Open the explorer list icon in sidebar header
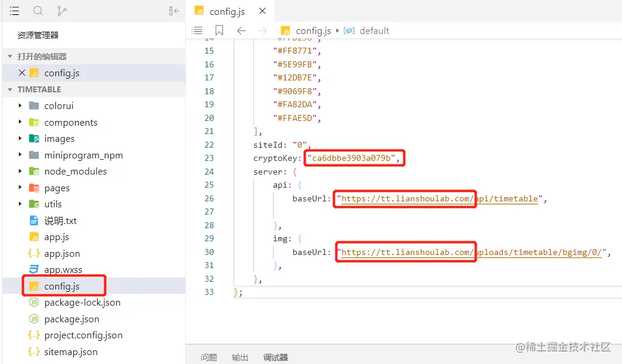 click(14, 11)
